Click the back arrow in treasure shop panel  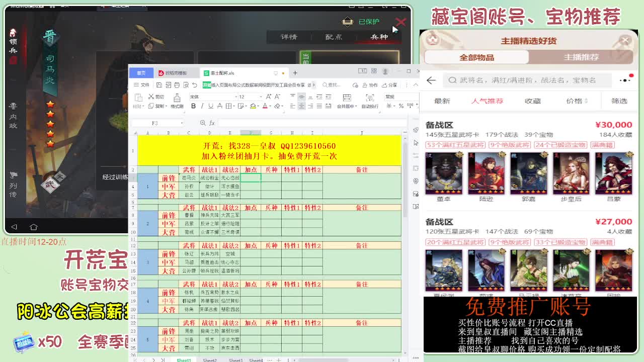(x=431, y=80)
